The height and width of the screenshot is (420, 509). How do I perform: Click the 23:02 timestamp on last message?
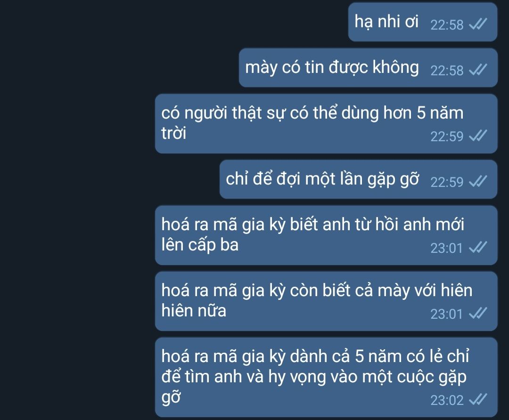point(447,401)
